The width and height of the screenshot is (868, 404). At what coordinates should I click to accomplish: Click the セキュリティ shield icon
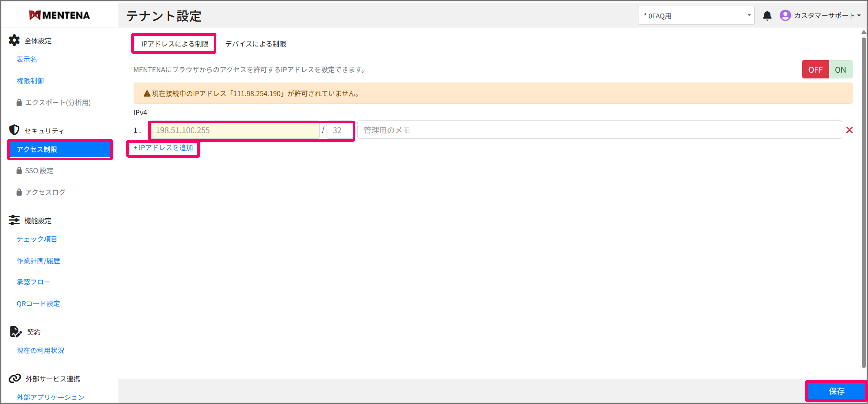[x=14, y=130]
